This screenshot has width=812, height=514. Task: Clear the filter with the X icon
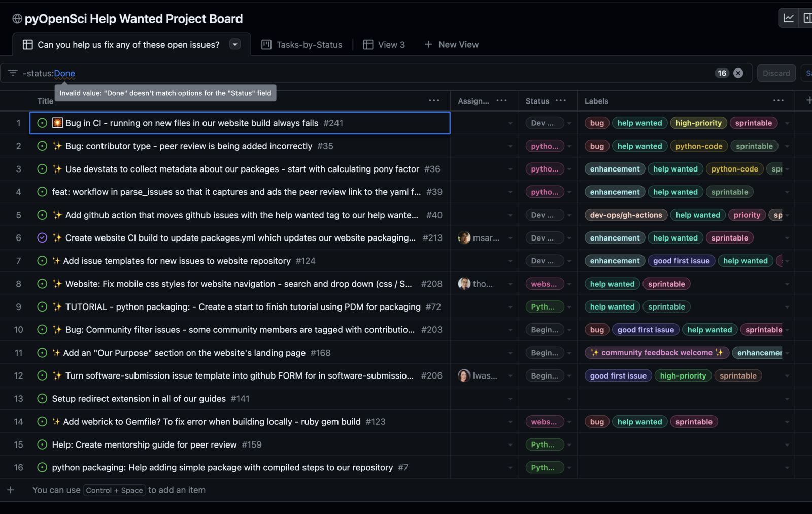point(738,73)
